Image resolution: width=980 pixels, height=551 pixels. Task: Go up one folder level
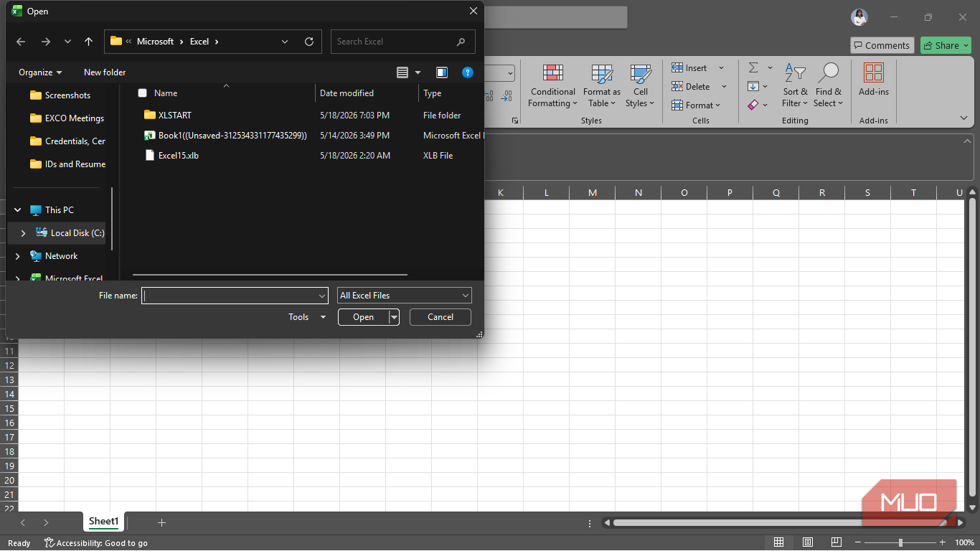coord(88,42)
